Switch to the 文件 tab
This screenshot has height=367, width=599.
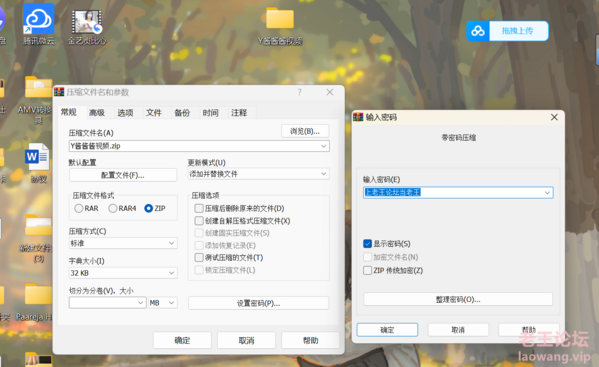coord(154,113)
